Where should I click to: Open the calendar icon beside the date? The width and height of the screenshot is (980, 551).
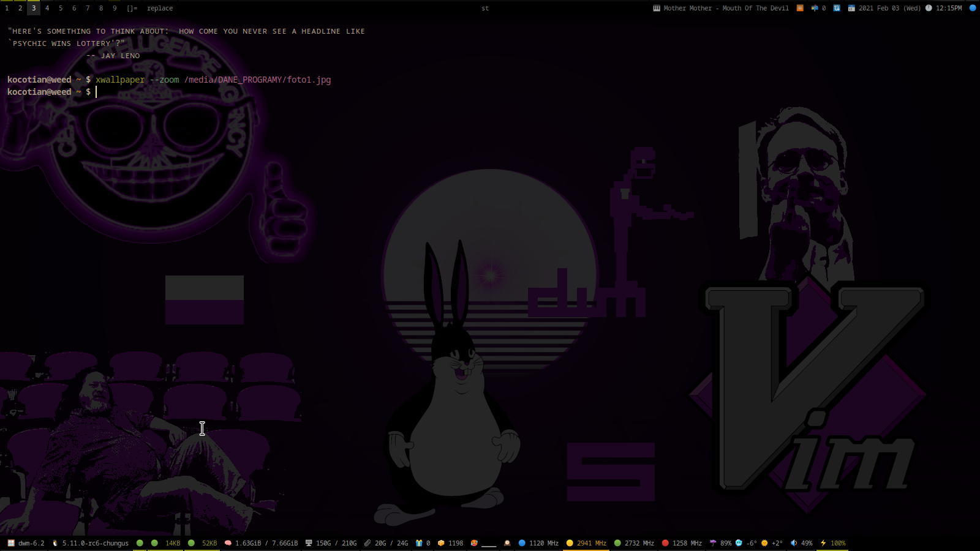(x=851, y=8)
